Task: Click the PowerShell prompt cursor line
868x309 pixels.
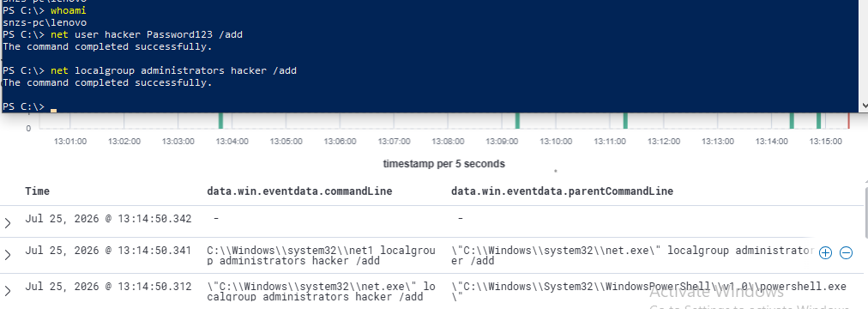Action: (x=30, y=106)
